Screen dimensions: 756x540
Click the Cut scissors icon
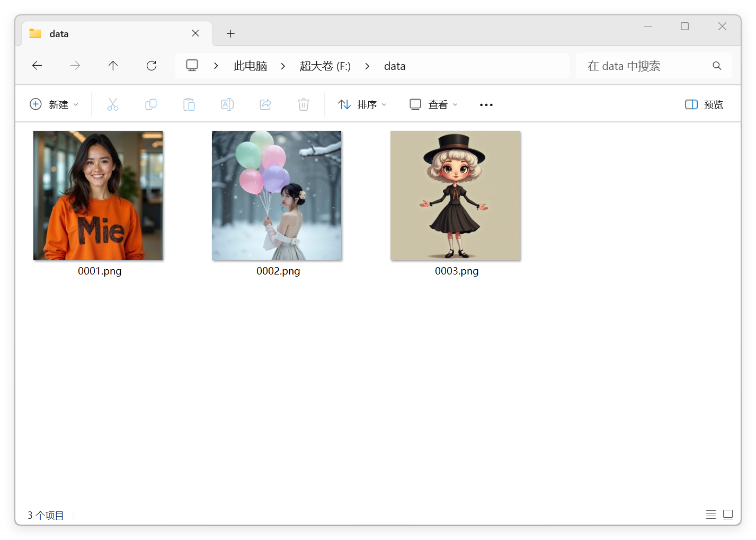click(113, 104)
